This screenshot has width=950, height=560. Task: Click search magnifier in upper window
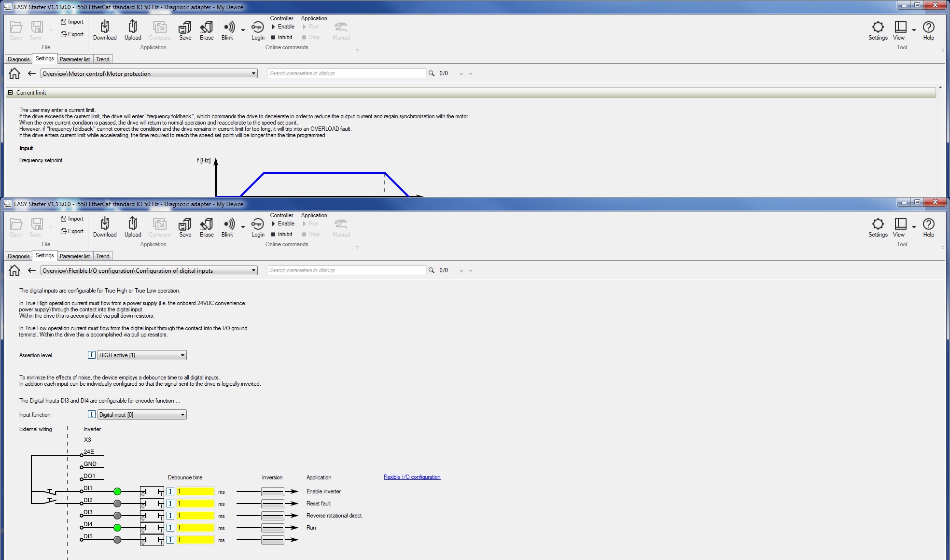tap(432, 73)
